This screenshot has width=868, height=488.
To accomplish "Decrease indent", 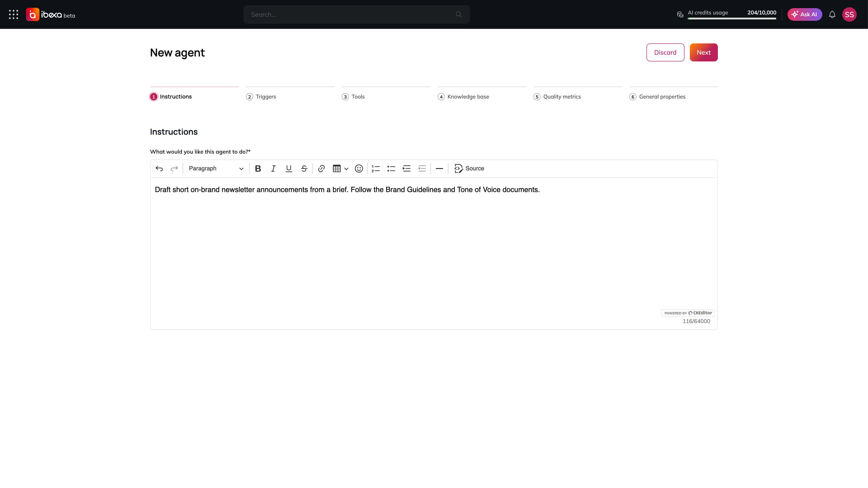I will pos(422,168).
